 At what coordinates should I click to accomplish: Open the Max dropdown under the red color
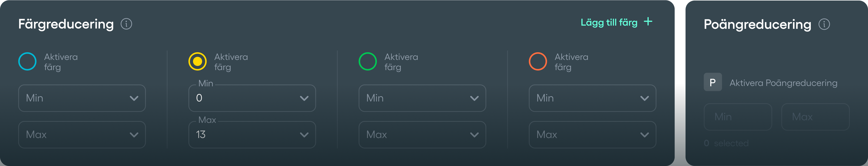coord(592,134)
